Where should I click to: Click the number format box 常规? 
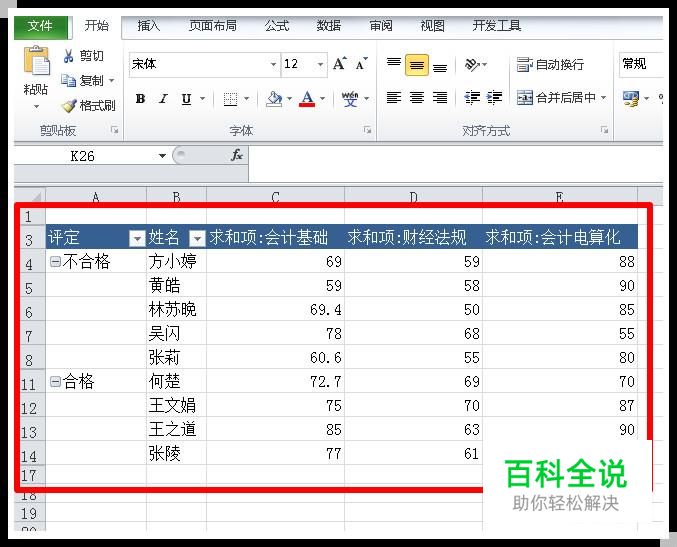pyautogui.click(x=641, y=65)
